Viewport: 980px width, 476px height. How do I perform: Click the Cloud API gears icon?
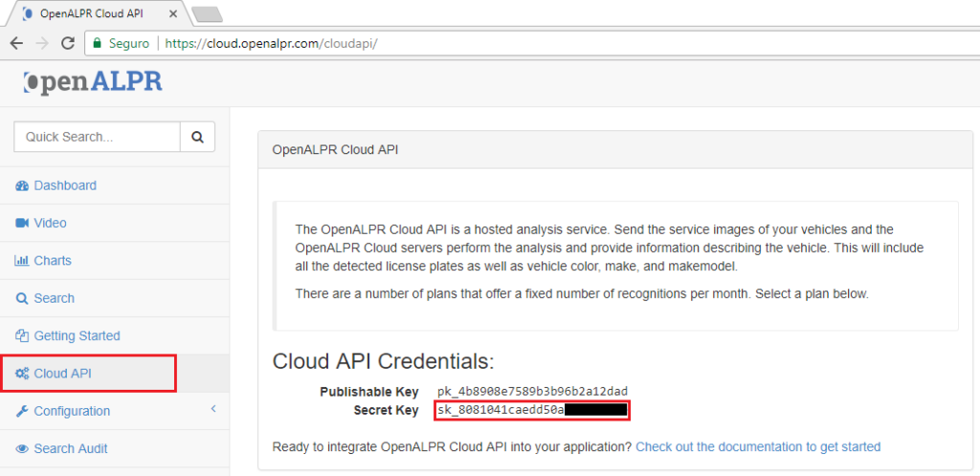click(x=22, y=374)
